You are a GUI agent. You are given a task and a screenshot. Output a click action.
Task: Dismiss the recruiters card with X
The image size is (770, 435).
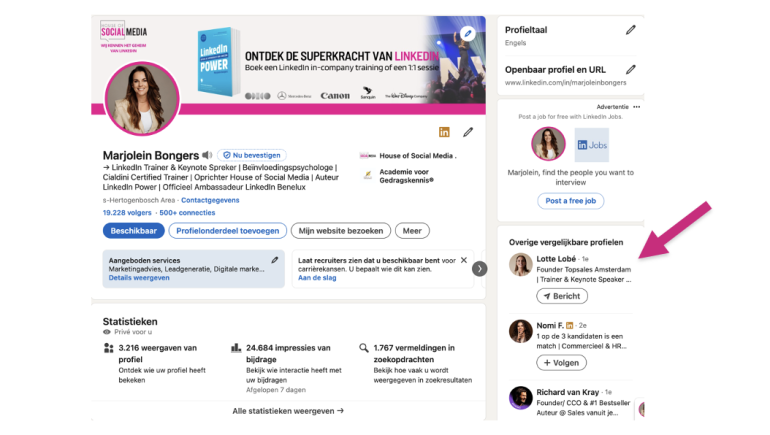(464, 260)
